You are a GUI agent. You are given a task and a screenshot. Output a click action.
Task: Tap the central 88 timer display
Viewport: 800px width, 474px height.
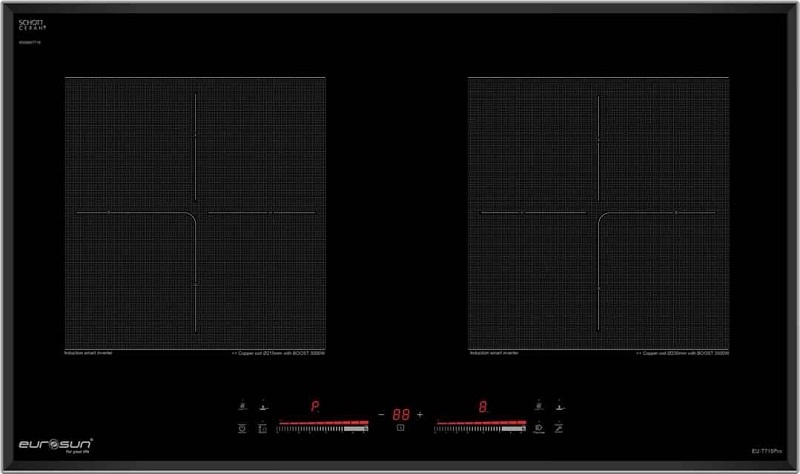click(x=400, y=413)
